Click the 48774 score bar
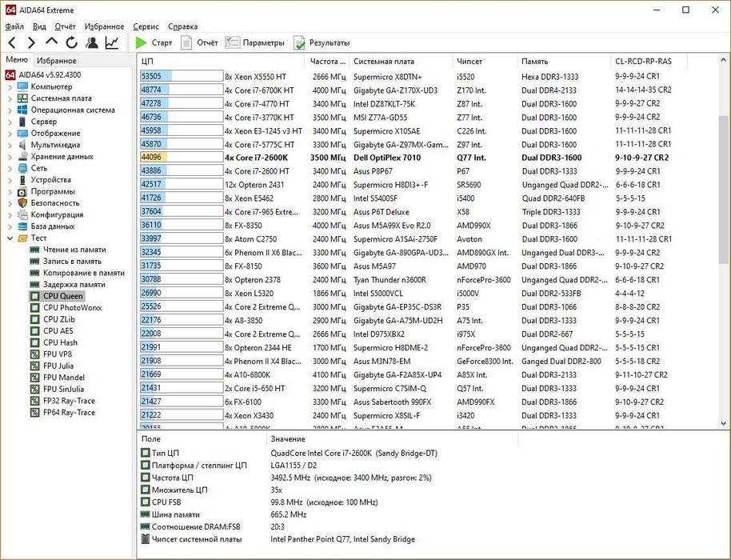Image resolution: width=731 pixels, height=560 pixels. point(182,90)
